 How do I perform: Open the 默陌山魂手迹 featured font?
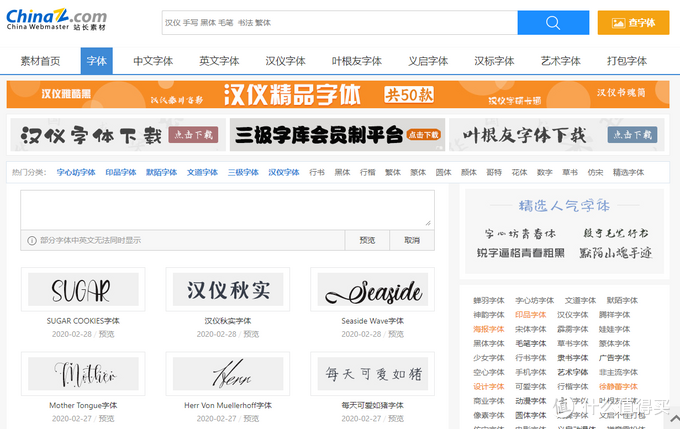pos(616,253)
